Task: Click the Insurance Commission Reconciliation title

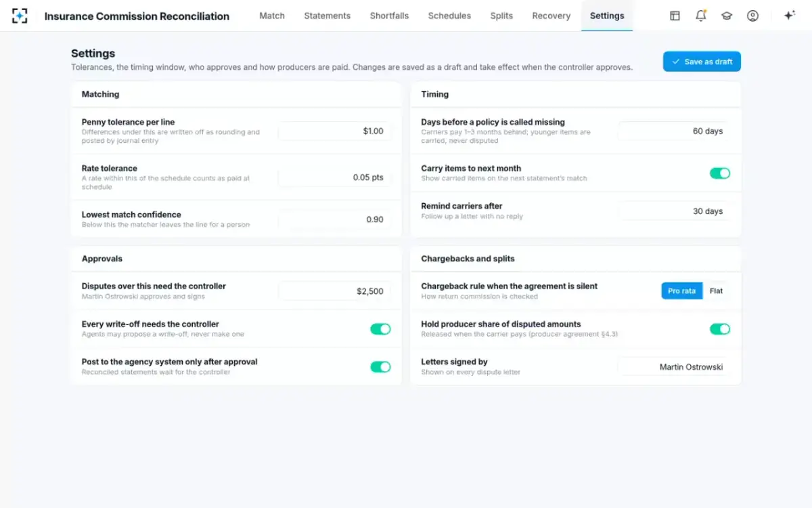Action: 137,16
